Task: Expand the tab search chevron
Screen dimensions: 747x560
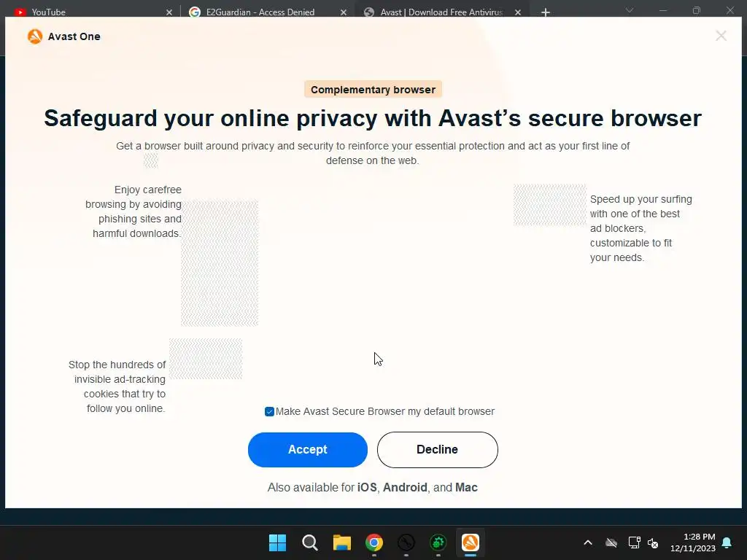Action: point(630,10)
